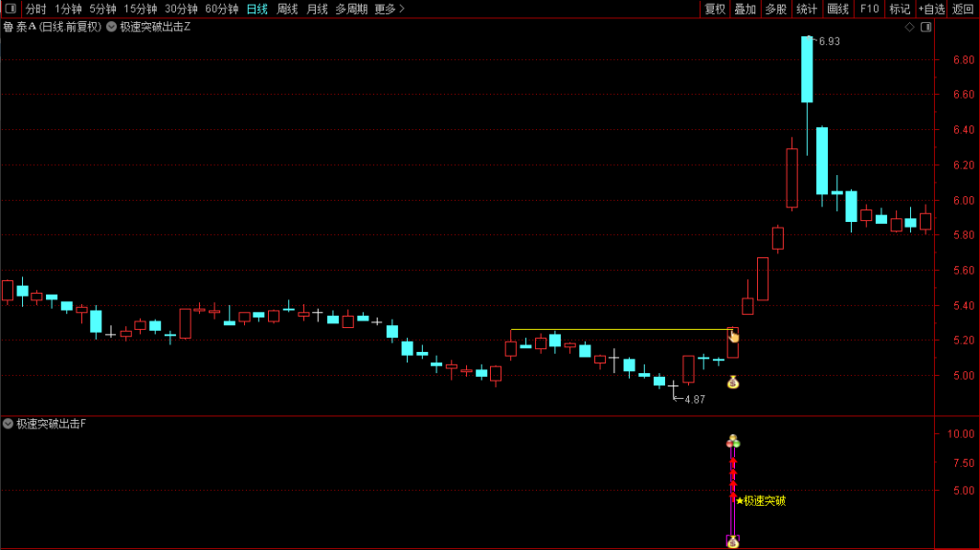Open the 更多 periods expander
This screenshot has width=980, height=550.
[x=389, y=9]
